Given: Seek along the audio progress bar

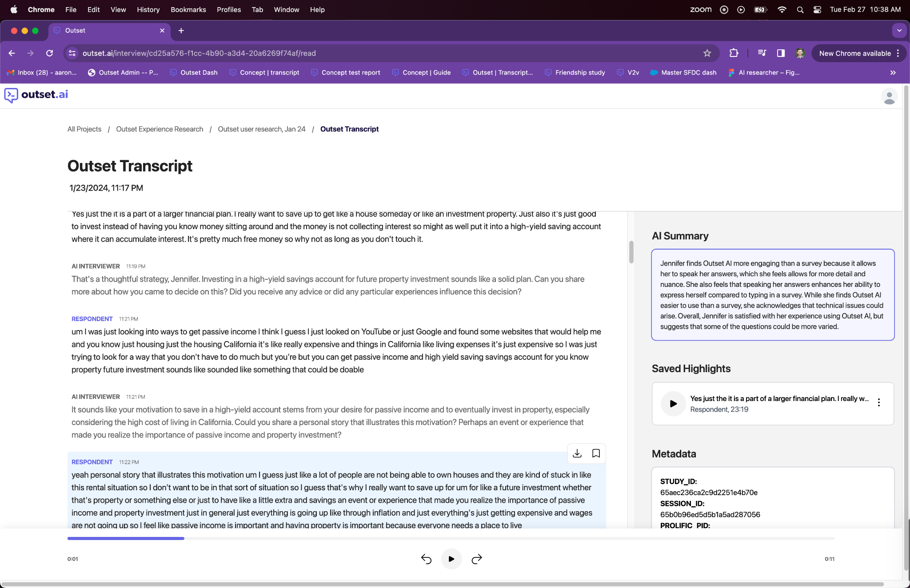Looking at the screenshot, I should [451, 538].
